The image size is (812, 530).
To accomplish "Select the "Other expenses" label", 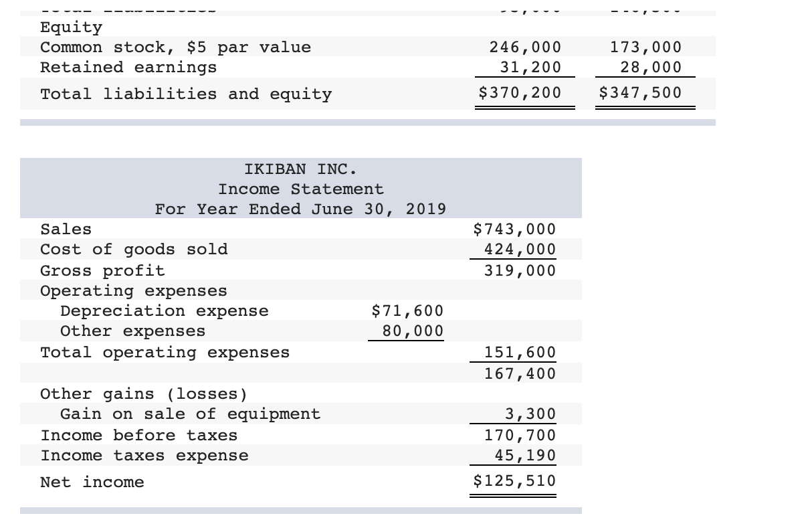I will 133,331.
